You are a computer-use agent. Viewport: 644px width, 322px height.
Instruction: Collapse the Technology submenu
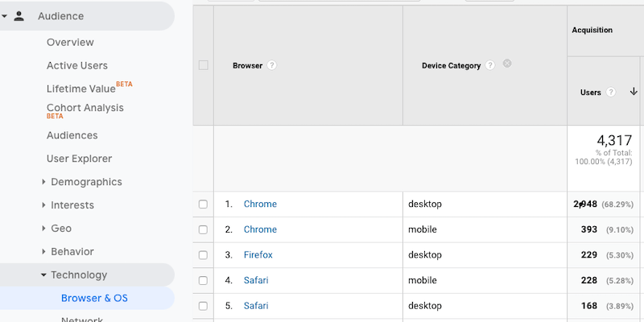(43, 275)
